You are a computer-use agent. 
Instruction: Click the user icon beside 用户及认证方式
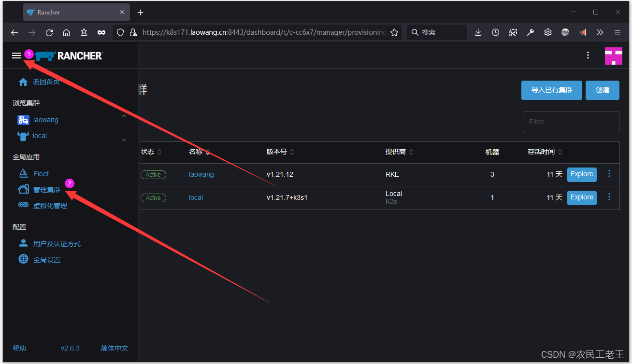[23, 243]
